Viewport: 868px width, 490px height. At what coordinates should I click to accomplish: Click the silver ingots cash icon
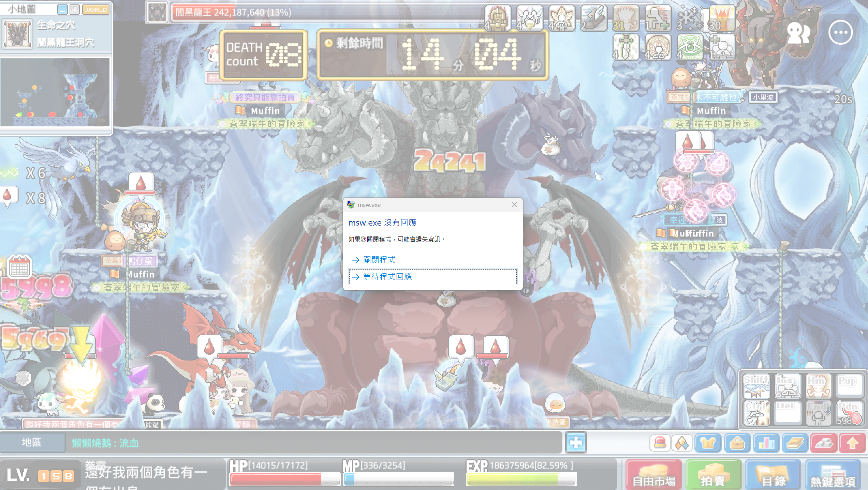pos(824,443)
